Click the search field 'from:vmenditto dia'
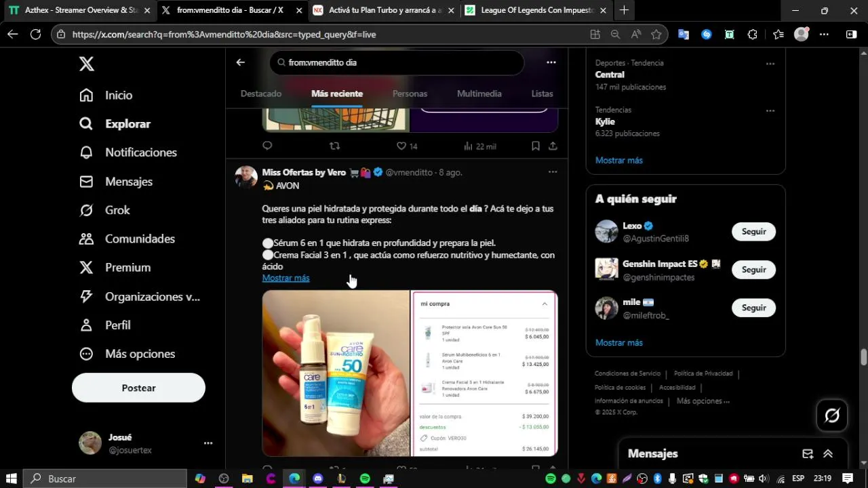 coord(397,62)
